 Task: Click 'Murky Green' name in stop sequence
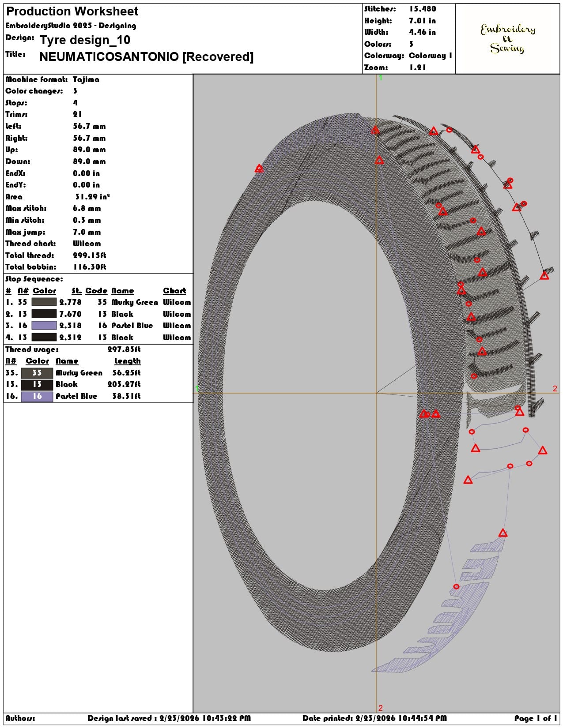point(135,302)
